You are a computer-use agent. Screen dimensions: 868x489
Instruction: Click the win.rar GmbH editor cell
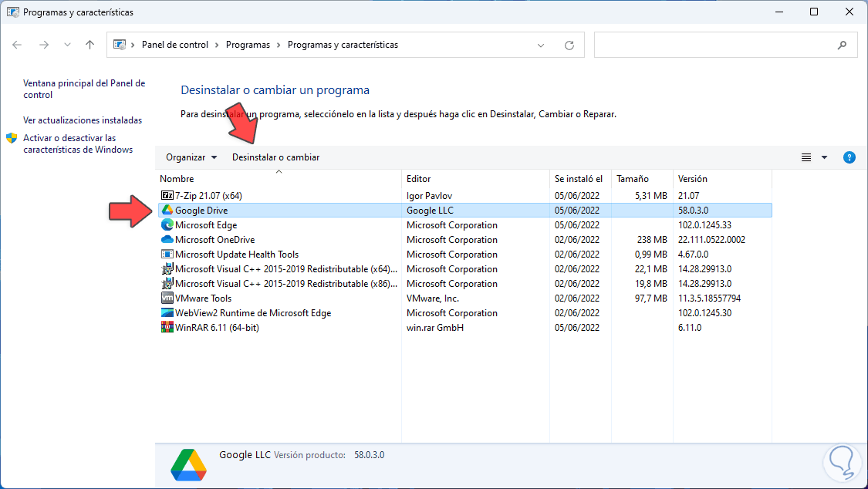[x=435, y=328]
